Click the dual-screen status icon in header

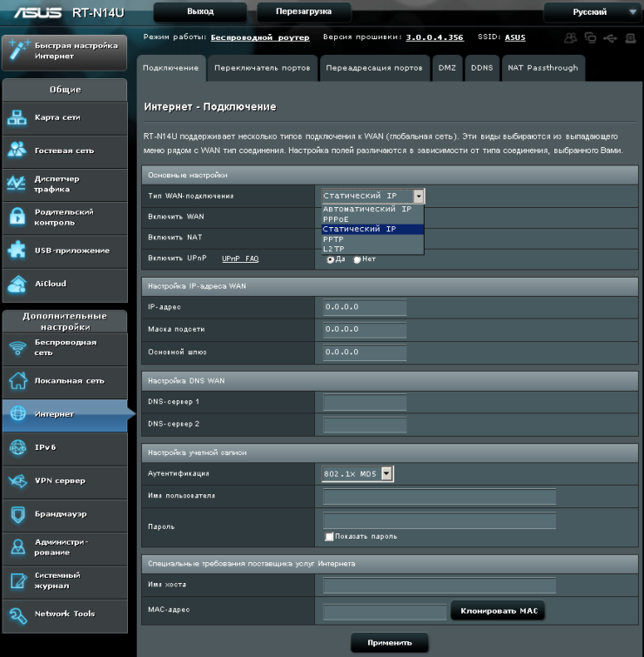coord(590,38)
